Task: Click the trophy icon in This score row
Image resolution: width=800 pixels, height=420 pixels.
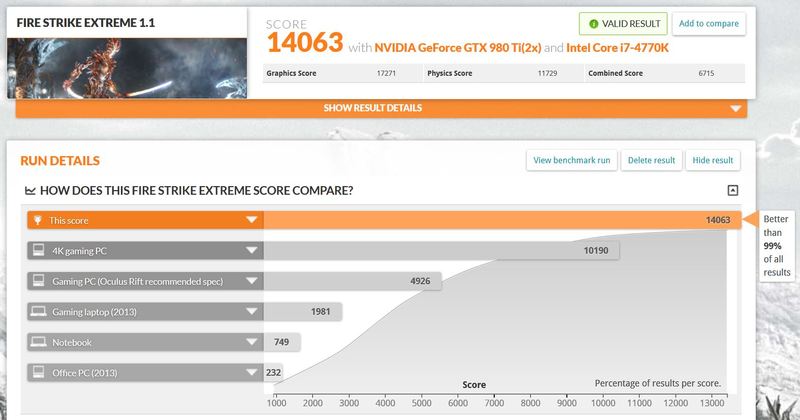Action: point(37,220)
